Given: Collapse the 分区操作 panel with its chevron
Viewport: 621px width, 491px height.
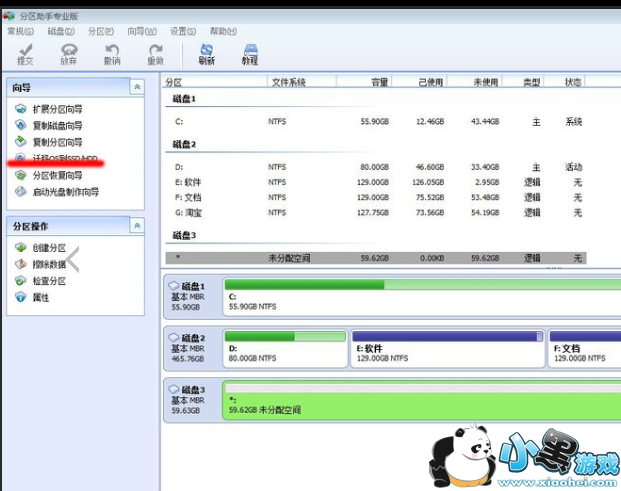Looking at the screenshot, I should [137, 226].
